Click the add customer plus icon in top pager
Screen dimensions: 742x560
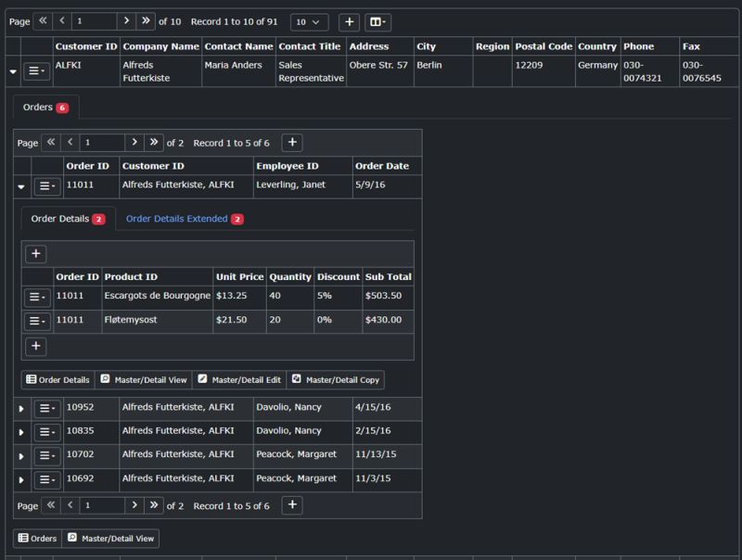(349, 21)
